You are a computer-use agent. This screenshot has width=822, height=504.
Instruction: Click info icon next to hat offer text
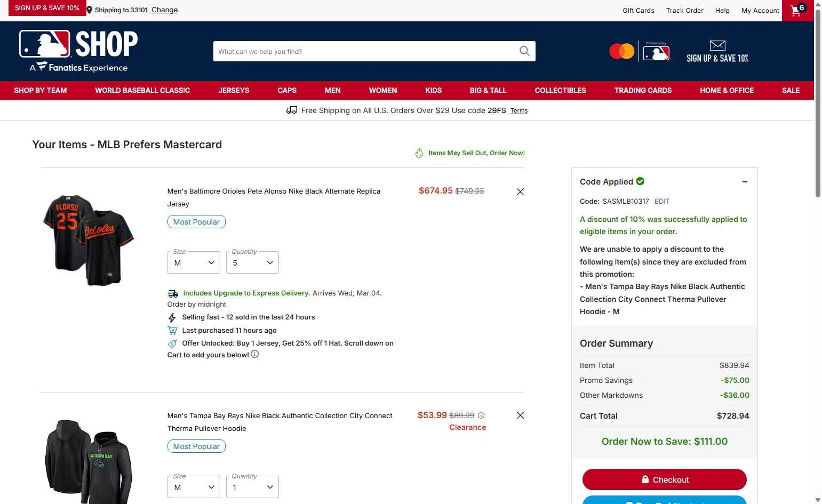[x=255, y=354]
